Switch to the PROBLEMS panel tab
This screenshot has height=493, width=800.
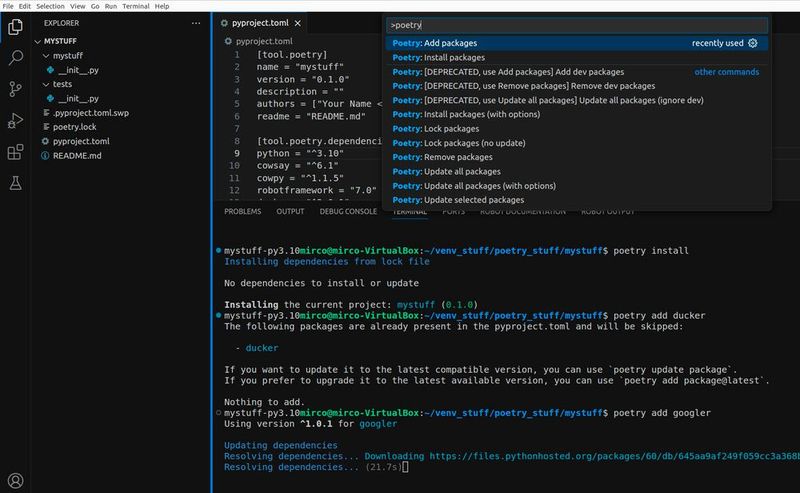[242, 212]
